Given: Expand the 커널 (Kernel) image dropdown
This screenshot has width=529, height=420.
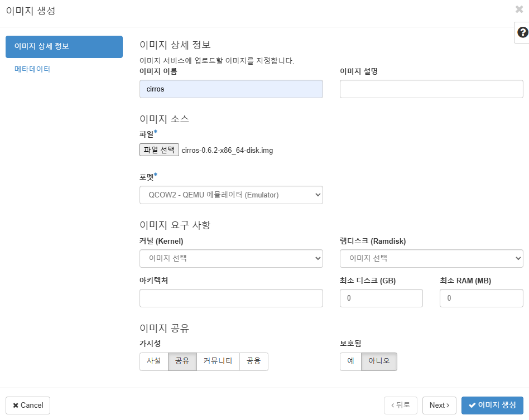Looking at the screenshot, I should point(231,258).
